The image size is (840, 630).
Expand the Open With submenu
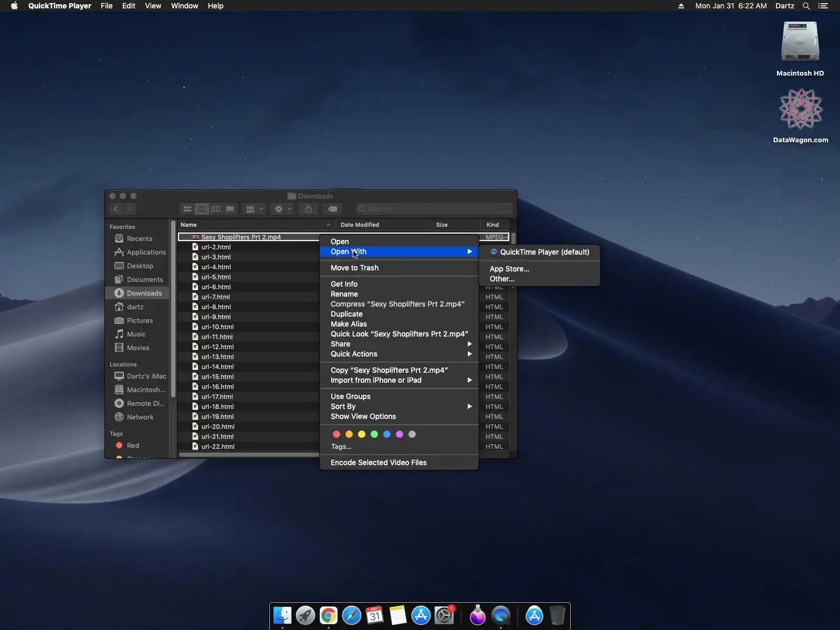click(x=399, y=251)
